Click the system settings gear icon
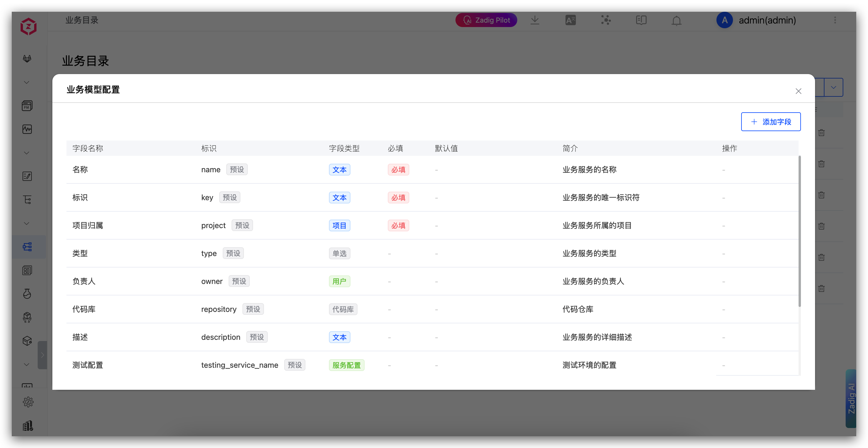This screenshot has height=448, width=868. [x=28, y=402]
